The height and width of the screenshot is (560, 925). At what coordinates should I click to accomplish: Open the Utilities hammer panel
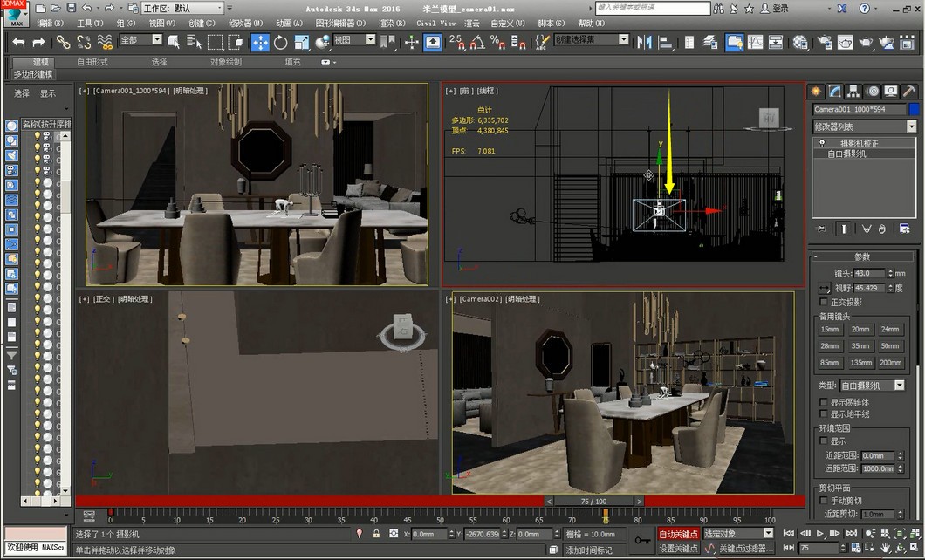tap(908, 91)
